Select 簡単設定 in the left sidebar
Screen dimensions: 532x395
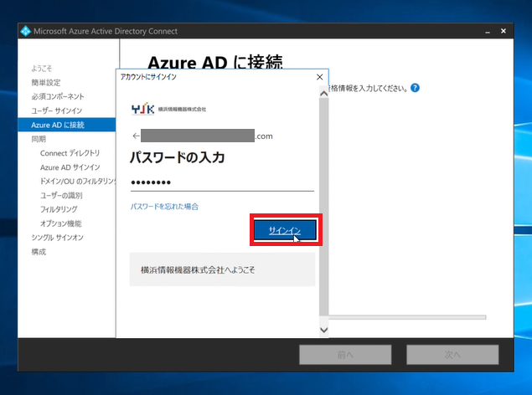[46, 82]
